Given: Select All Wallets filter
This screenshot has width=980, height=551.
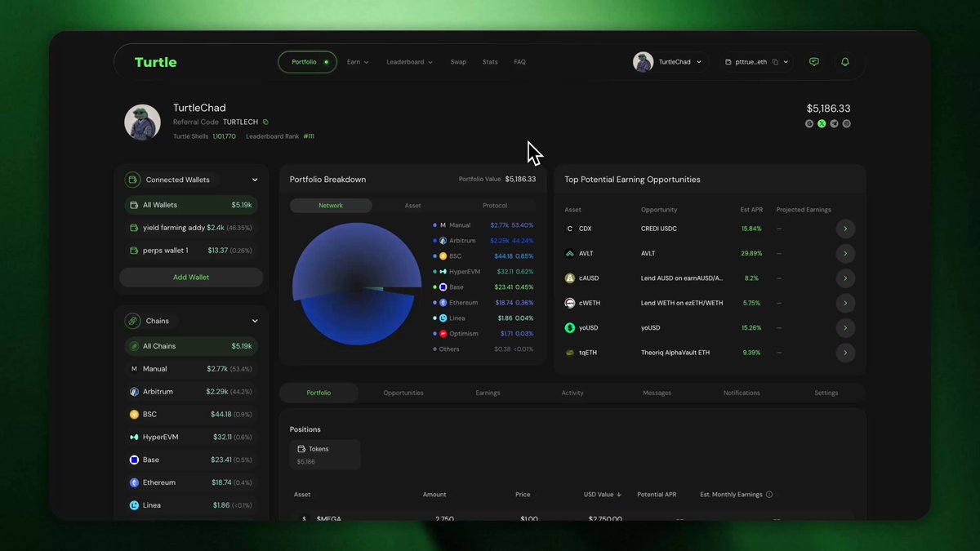Looking at the screenshot, I should pos(191,205).
